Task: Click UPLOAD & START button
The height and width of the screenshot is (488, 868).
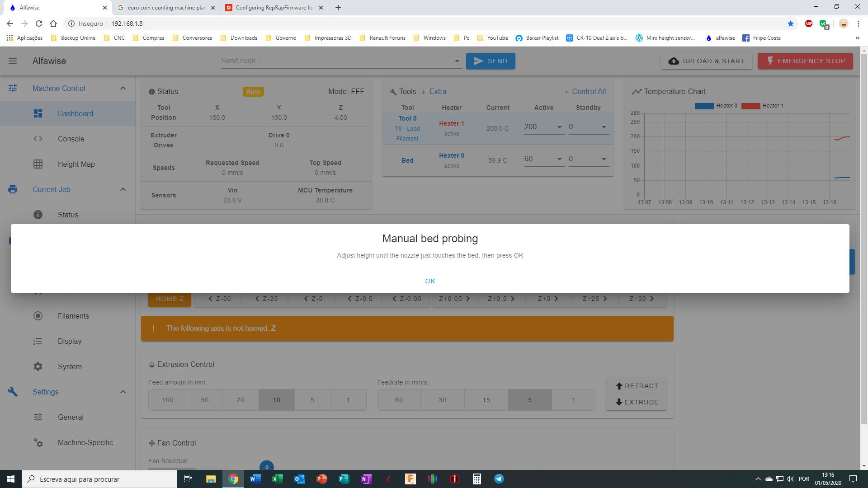Action: [x=706, y=61]
